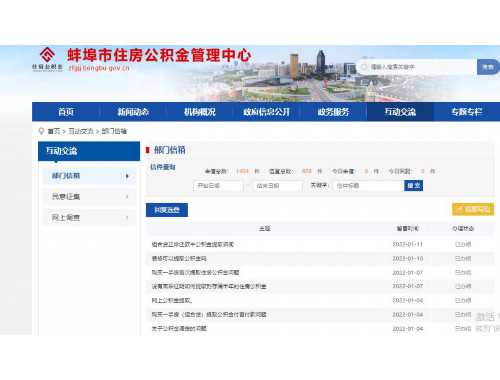The width and height of the screenshot is (500, 380).
Task: Click the date 2022-01-10 cell
Action: point(408,258)
